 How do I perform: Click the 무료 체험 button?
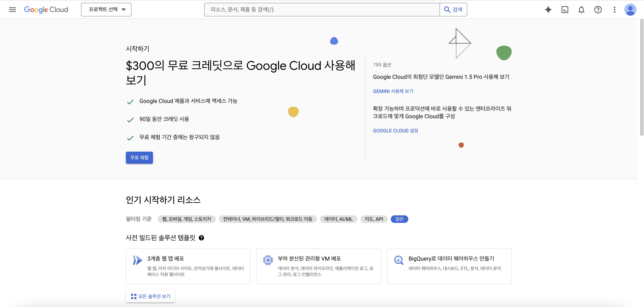[139, 158]
